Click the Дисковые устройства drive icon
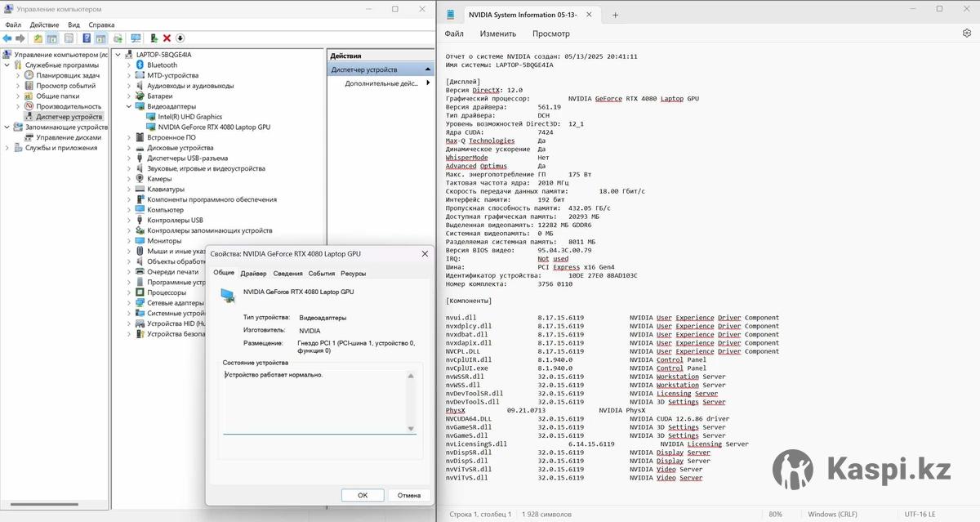 pos(140,148)
